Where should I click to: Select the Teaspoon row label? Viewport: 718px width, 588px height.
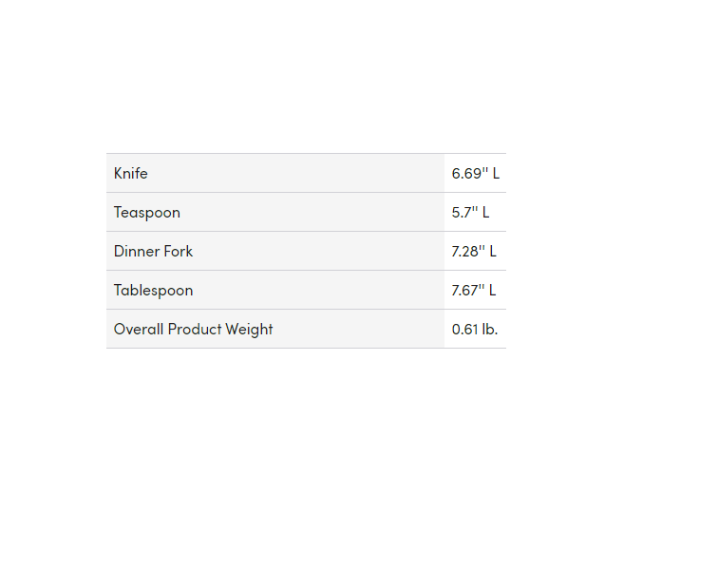pos(146,213)
